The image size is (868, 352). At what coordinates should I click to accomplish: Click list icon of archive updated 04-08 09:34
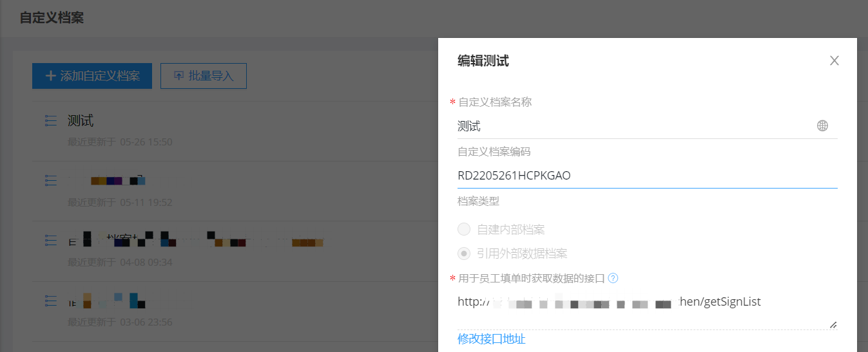click(x=51, y=241)
